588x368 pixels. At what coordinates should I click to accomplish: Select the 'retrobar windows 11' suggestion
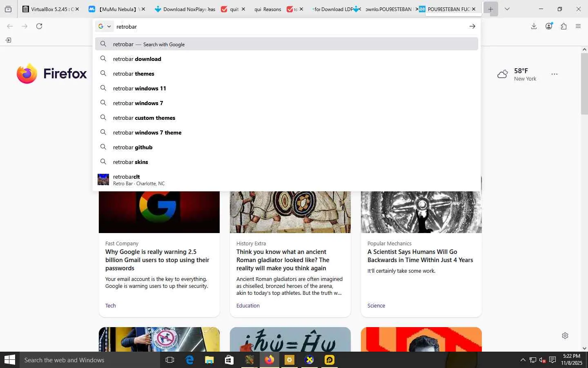287,88
